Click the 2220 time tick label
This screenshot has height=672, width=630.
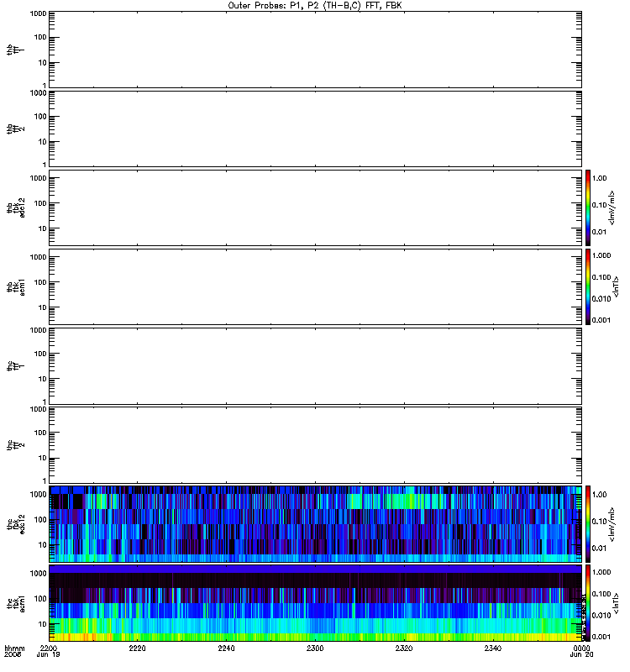point(137,648)
